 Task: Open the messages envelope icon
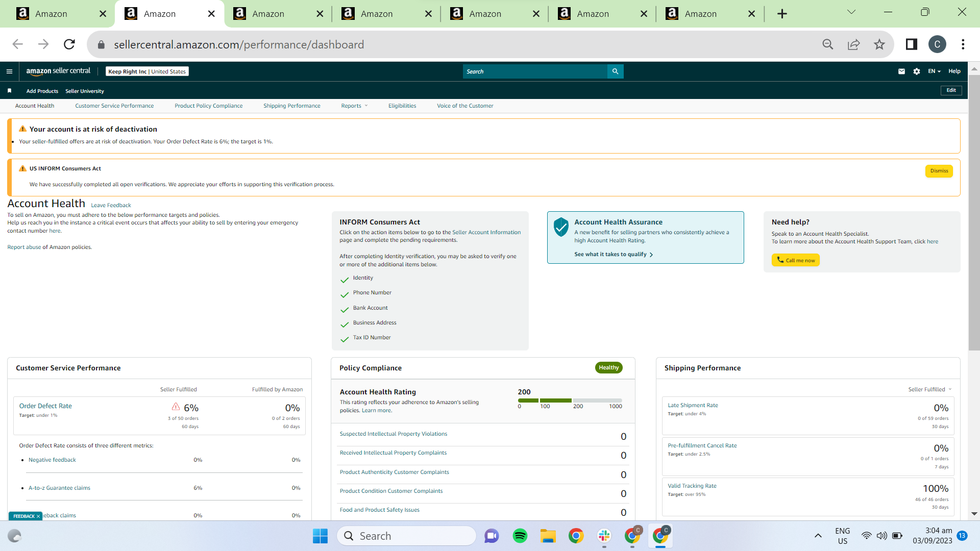click(x=901, y=71)
